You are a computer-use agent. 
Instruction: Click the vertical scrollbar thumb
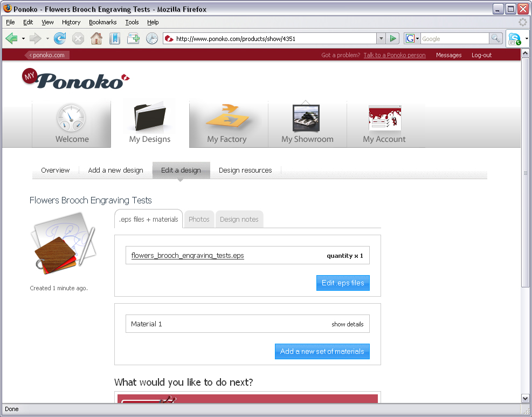525,173
